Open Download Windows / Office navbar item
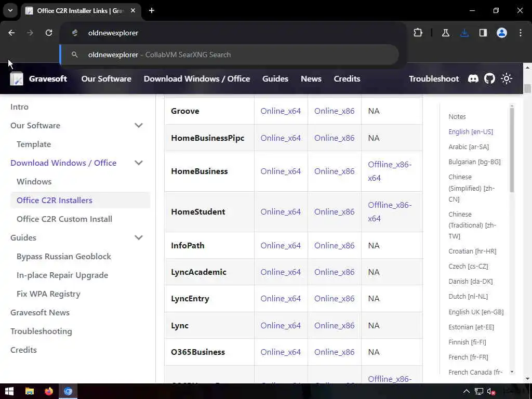The width and height of the screenshot is (532, 399). (x=197, y=79)
